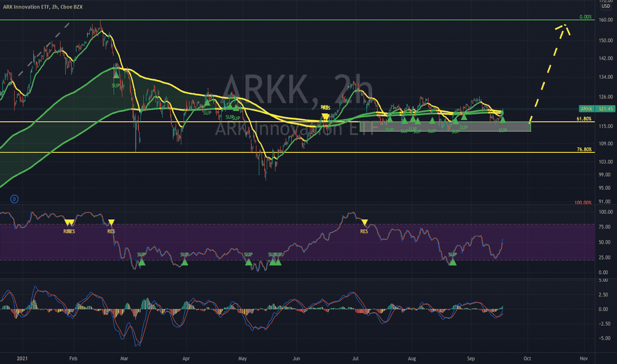Image resolution: width=617 pixels, height=364 pixels.
Task: Click the −5.00 MACD axis value
Action: pyautogui.click(x=604, y=338)
